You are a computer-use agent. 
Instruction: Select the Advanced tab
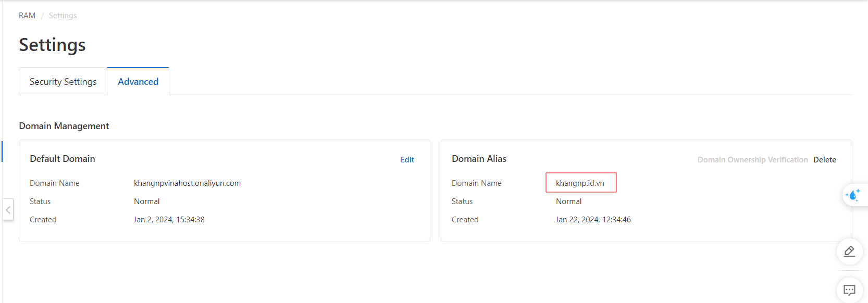[138, 82]
